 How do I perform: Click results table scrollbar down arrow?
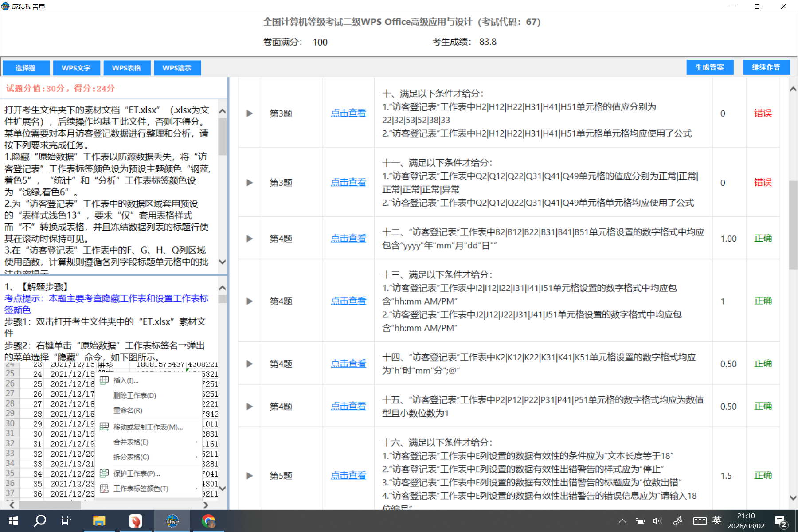point(793,498)
